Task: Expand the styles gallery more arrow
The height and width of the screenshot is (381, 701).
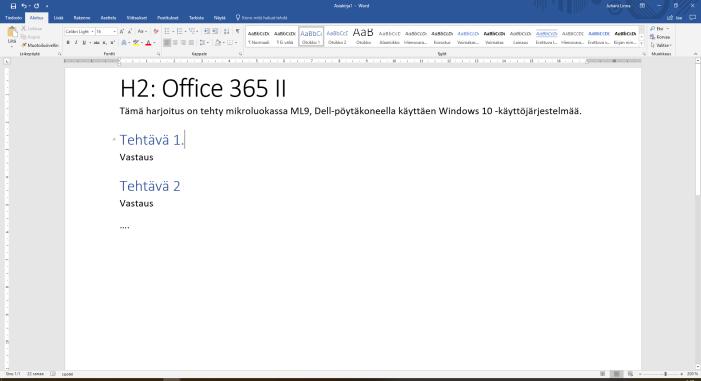Action: [642, 43]
